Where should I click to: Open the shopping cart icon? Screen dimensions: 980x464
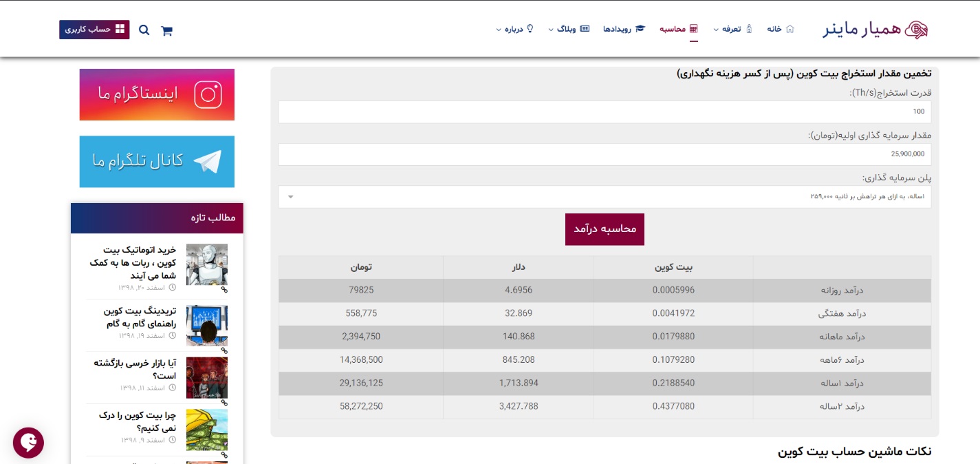tap(166, 30)
